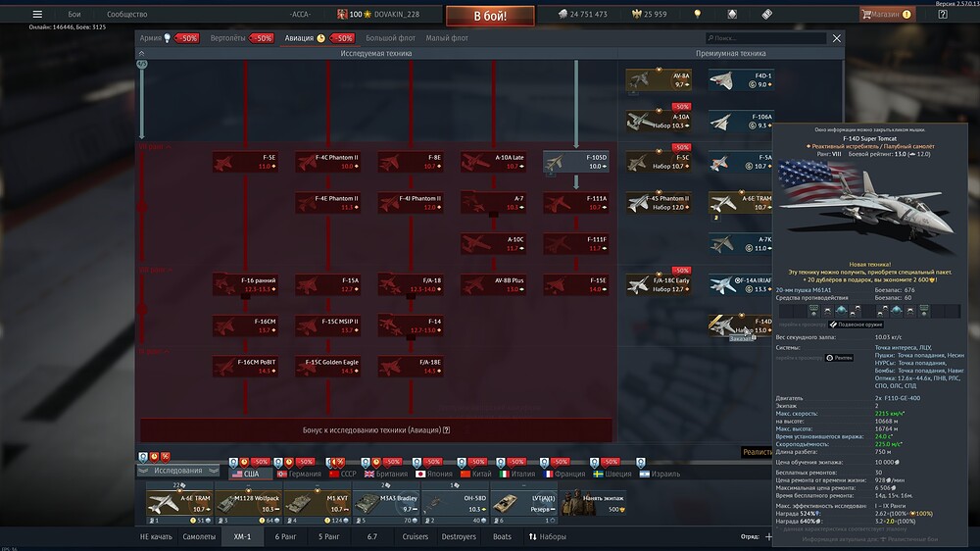This screenshot has width=980, height=551.
Task: Select the F-111A aircraft
Action: click(575, 203)
